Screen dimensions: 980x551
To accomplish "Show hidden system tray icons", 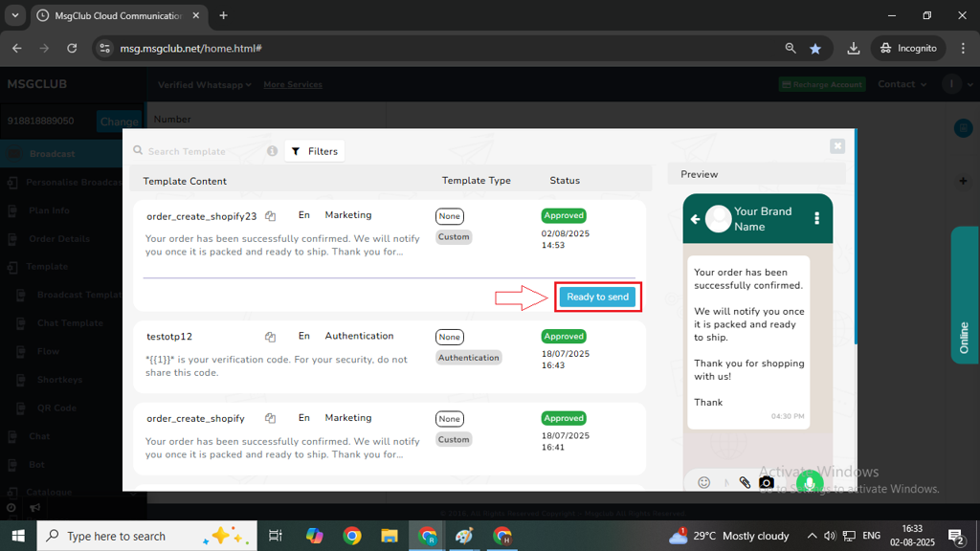I will pyautogui.click(x=812, y=536).
